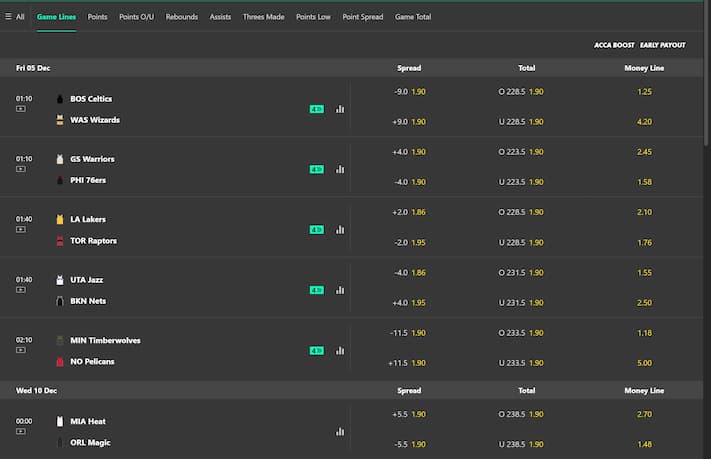
Task: Click live stream icon under Warriors 01:10
Action: [x=21, y=169]
